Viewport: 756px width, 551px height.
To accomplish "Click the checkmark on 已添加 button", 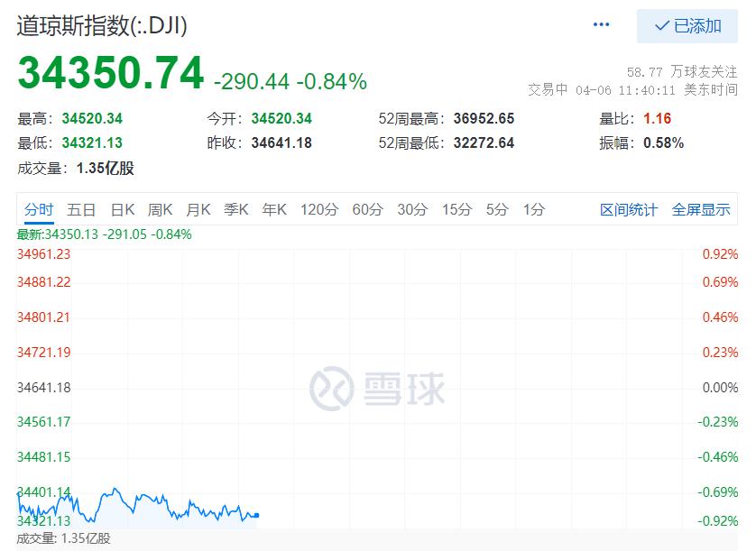I will [662, 25].
